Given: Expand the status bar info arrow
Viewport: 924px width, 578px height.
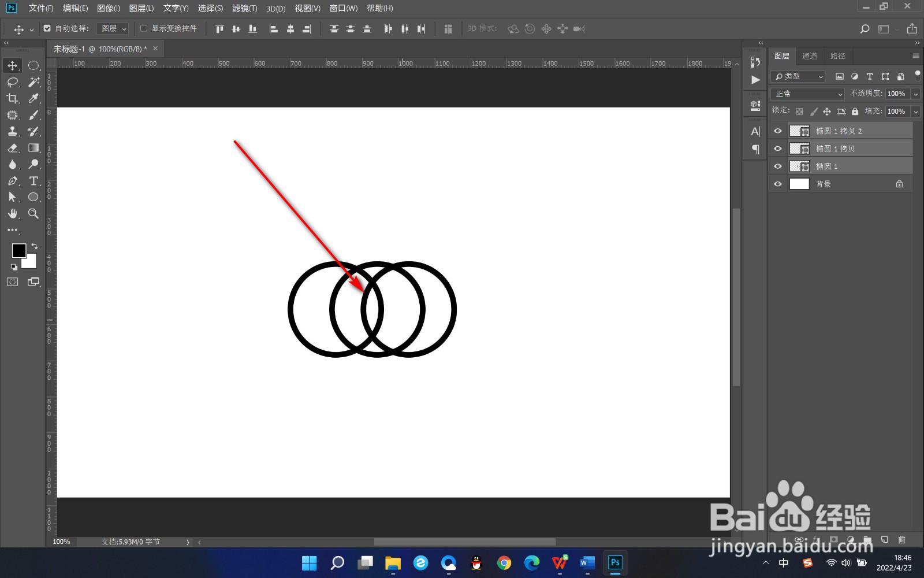Looking at the screenshot, I should coord(188,542).
